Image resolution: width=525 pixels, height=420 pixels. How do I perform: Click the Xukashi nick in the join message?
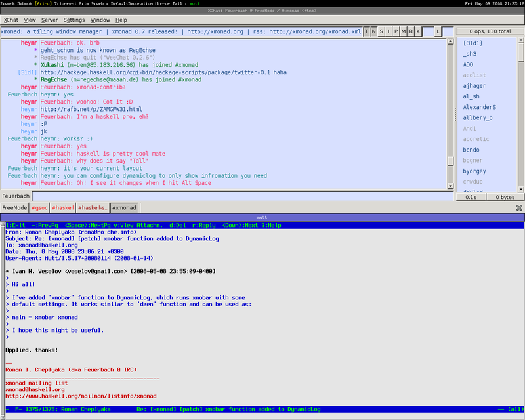[52, 65]
